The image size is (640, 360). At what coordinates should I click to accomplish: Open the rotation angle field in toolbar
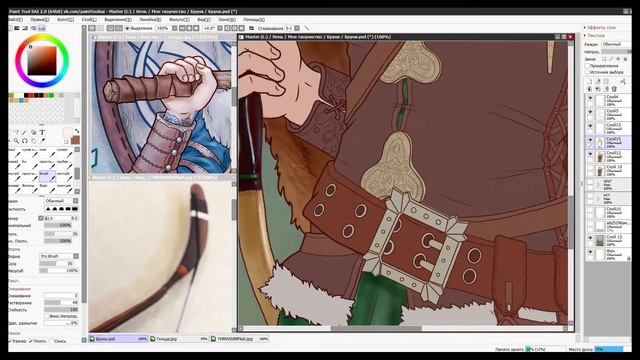click(209, 28)
